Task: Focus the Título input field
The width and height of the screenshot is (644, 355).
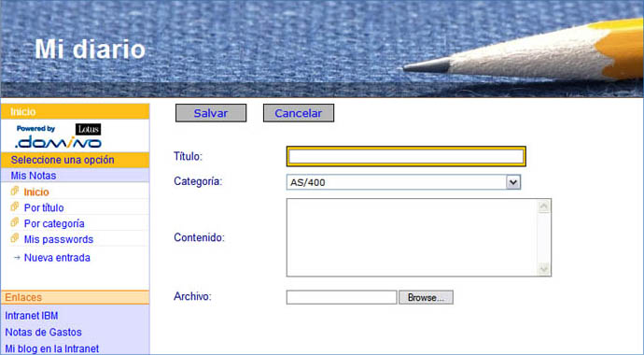Action: click(x=406, y=156)
